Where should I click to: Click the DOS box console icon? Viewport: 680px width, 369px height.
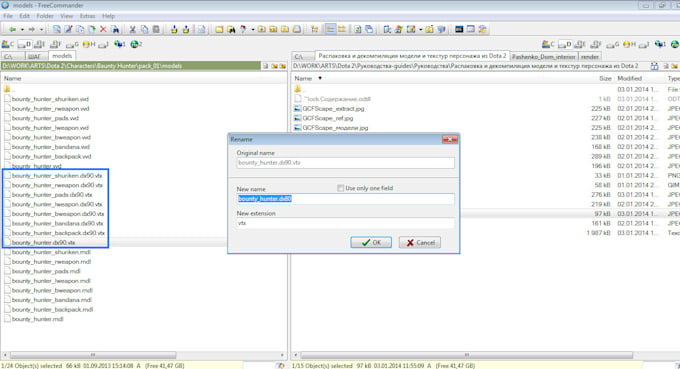(x=459, y=29)
